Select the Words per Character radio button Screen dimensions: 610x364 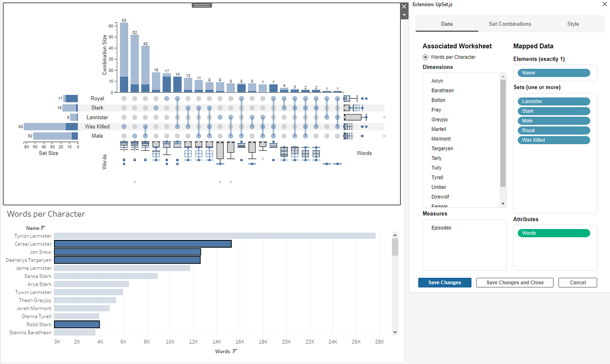point(425,57)
